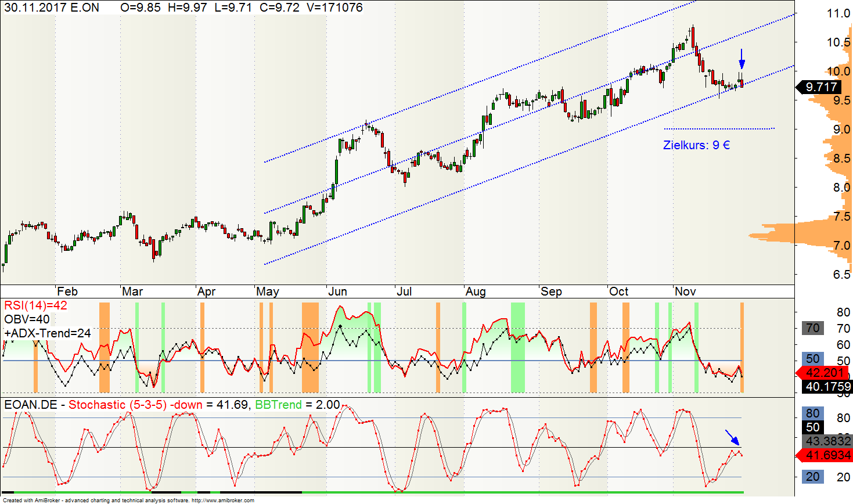
Task: Click the black boxed '50' stochastic level
Action: pos(813,427)
